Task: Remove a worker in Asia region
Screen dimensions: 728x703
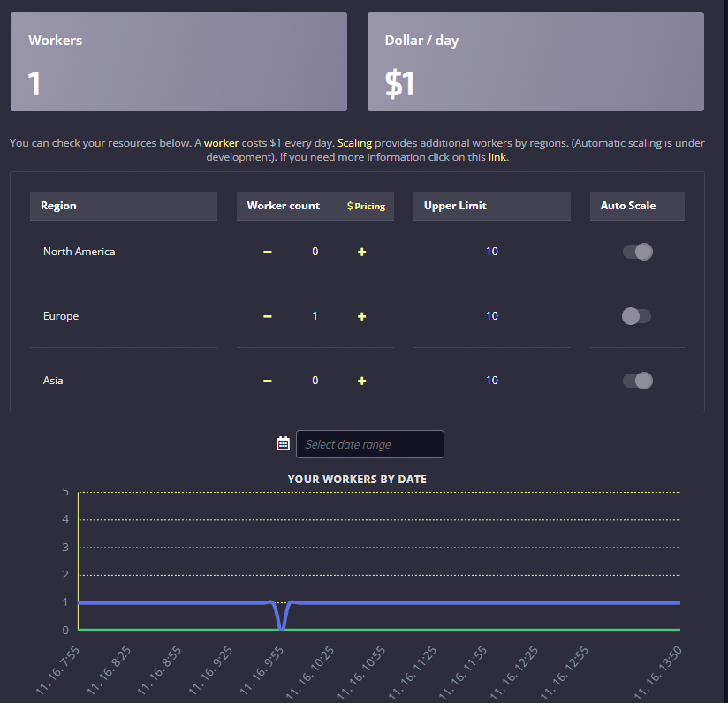Action: point(268,382)
